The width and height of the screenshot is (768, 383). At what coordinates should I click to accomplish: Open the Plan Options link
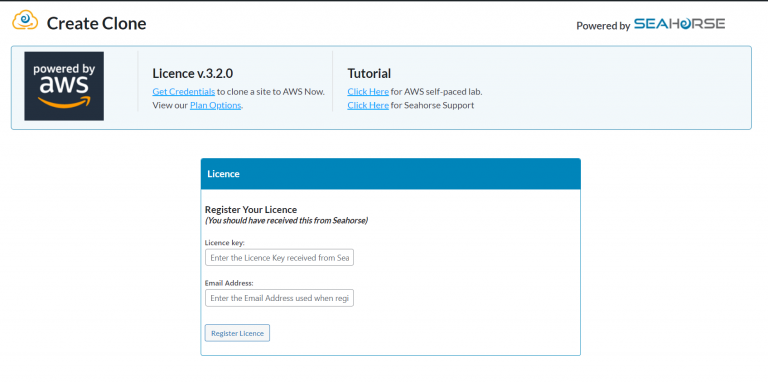tap(216, 105)
